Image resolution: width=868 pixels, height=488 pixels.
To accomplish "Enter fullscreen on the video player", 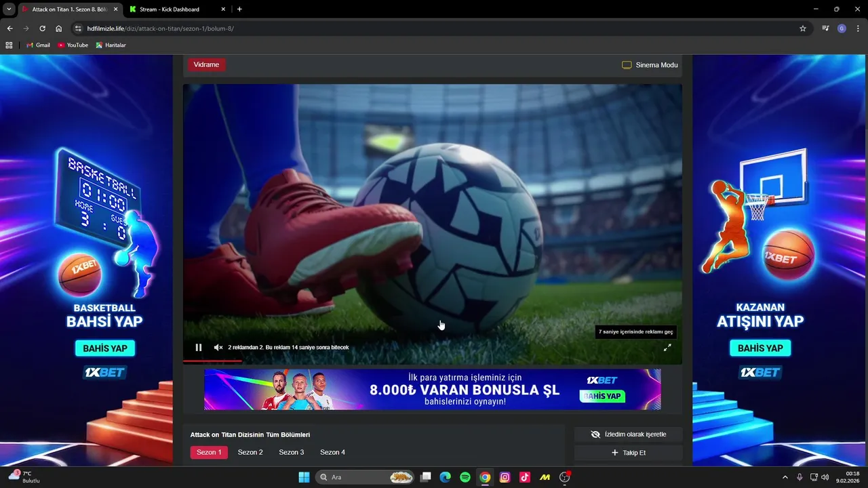I will [667, 347].
